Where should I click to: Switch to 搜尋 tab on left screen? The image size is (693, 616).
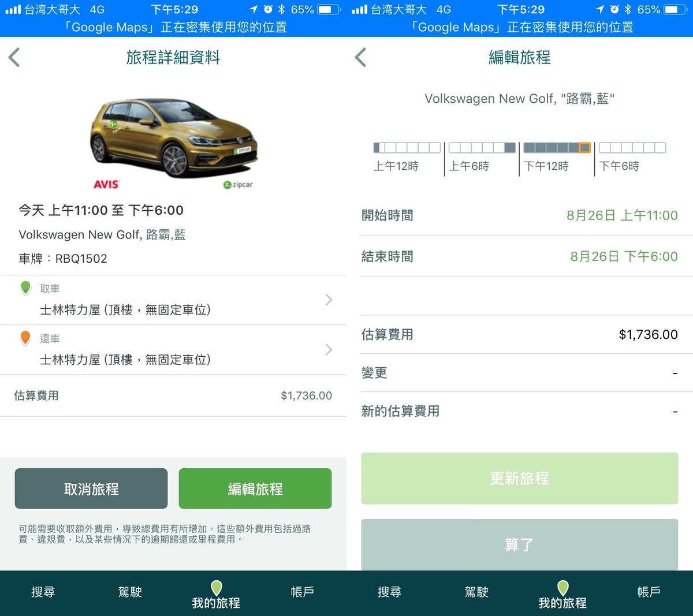[x=43, y=592]
